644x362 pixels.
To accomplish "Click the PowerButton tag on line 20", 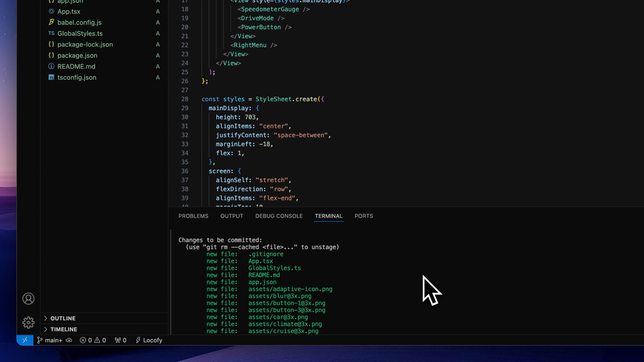I will tap(261, 27).
